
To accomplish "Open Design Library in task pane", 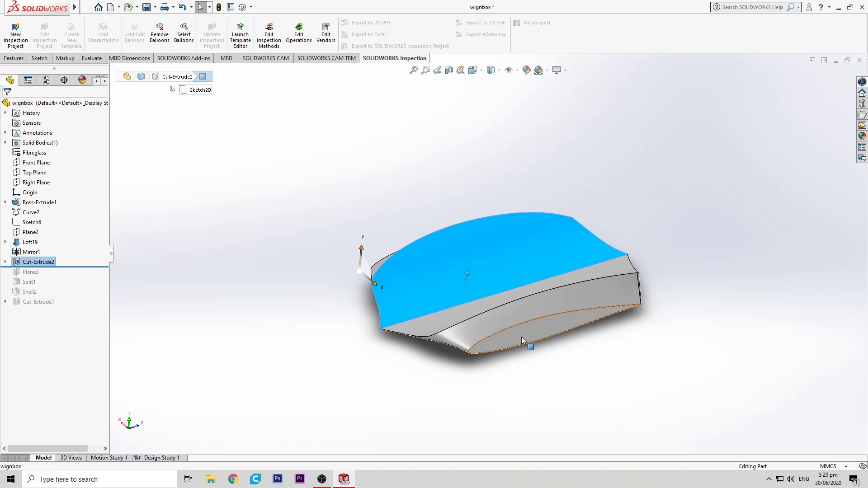I will click(862, 103).
